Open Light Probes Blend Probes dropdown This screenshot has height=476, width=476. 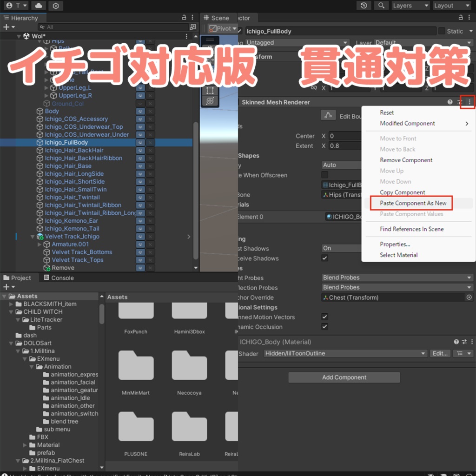pyautogui.click(x=397, y=278)
